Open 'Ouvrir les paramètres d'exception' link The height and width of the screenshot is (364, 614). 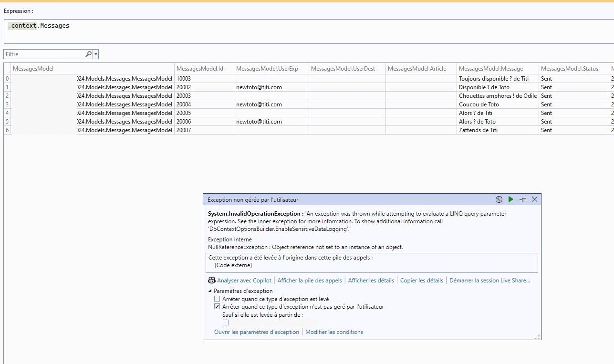(256, 332)
